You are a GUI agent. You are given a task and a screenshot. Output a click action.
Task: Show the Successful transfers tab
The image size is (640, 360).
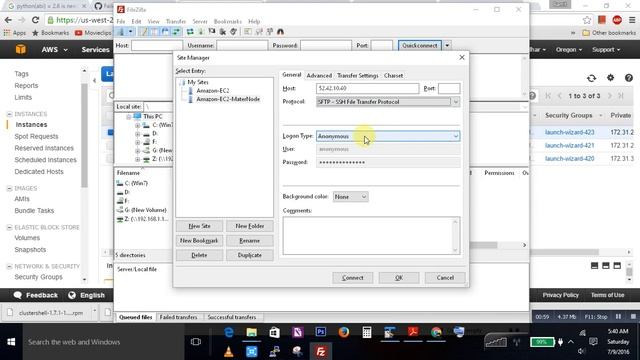pyautogui.click(x=232, y=317)
